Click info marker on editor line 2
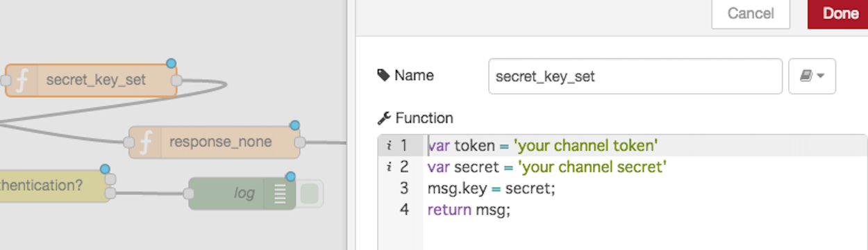The height and width of the screenshot is (250, 868). click(x=389, y=167)
